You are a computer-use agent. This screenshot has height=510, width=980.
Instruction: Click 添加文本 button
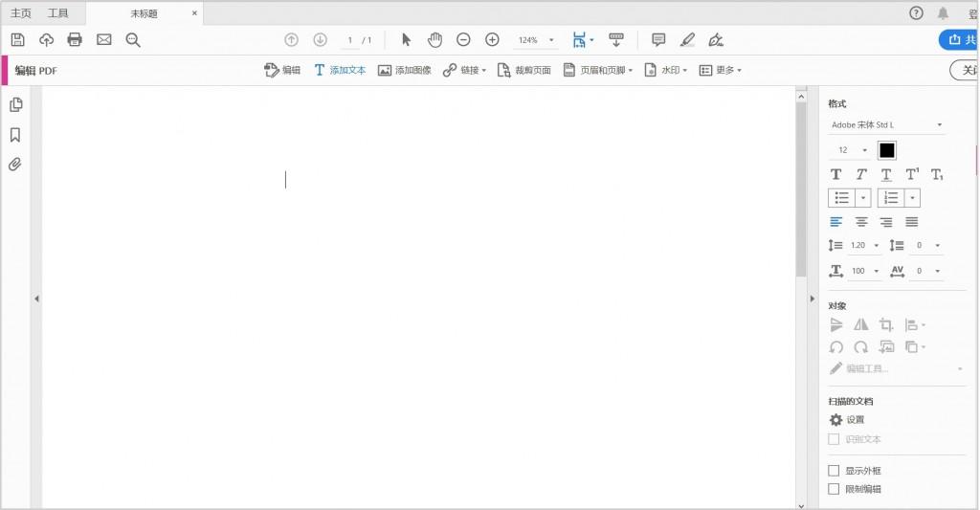coord(340,70)
